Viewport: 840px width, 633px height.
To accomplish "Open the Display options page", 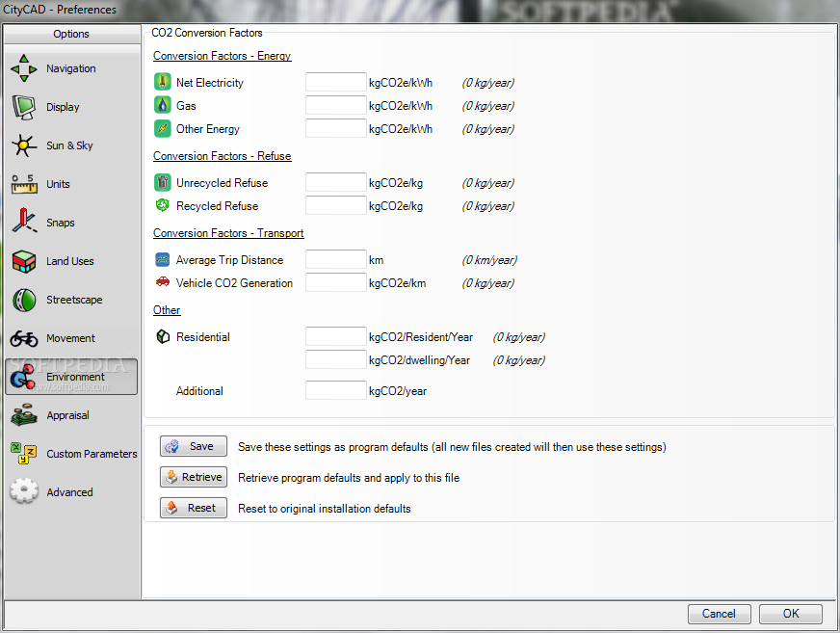I will [70, 107].
